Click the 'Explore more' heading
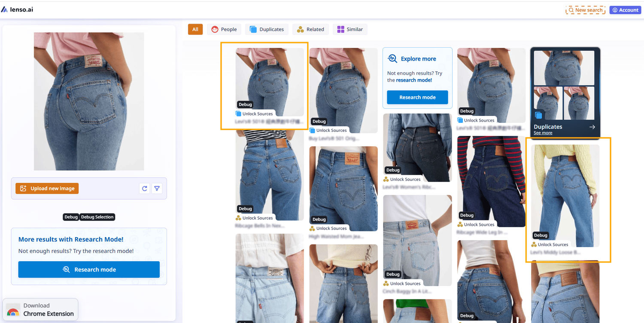Viewport: 644px width, 323px height. [419, 59]
